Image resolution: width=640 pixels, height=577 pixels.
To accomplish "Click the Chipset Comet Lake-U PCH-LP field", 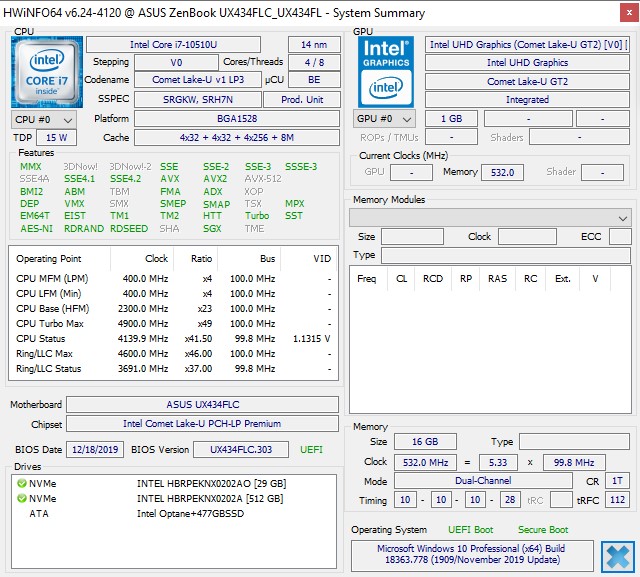I will (202, 424).
